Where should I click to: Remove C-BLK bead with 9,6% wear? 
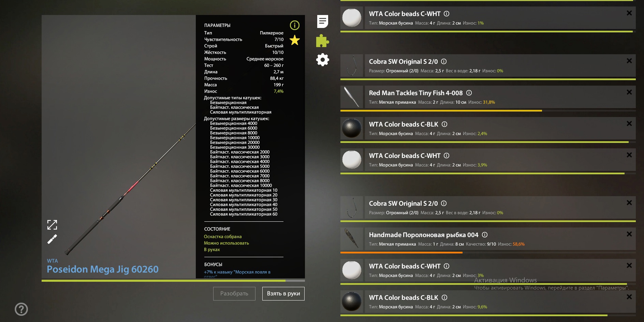click(629, 297)
